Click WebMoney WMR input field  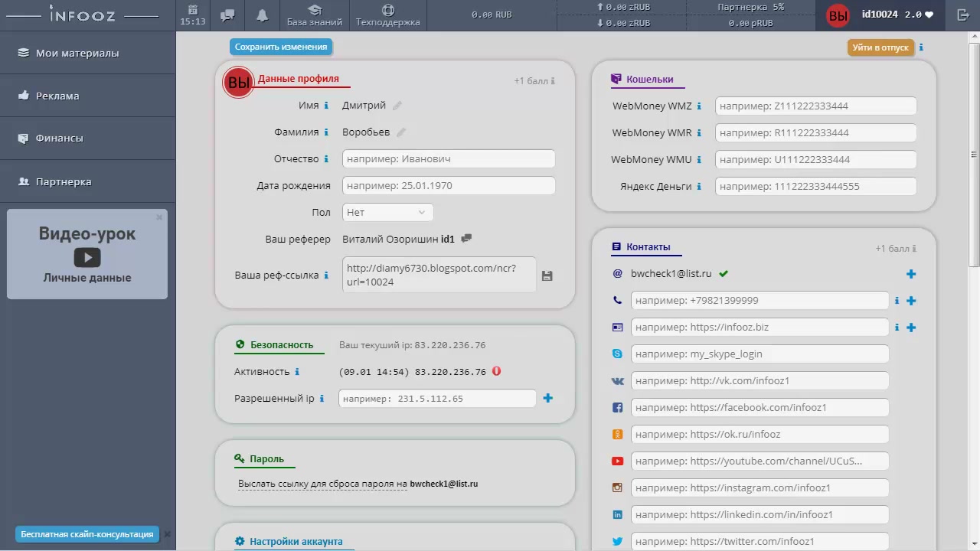tap(816, 133)
